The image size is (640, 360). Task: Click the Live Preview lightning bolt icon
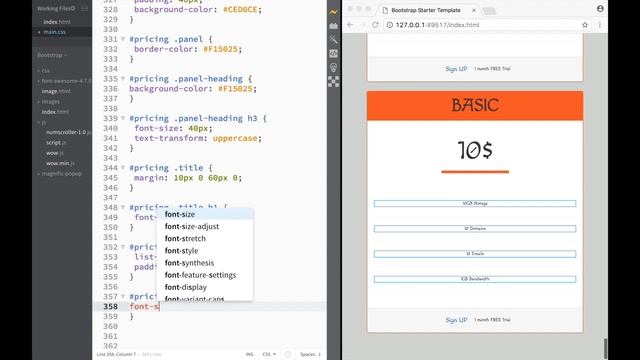pos(333,12)
